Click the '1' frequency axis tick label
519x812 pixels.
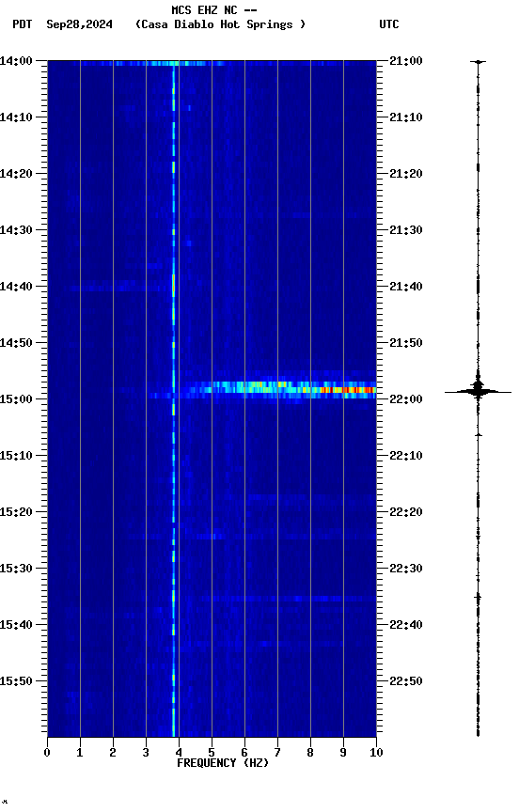pos(80,753)
